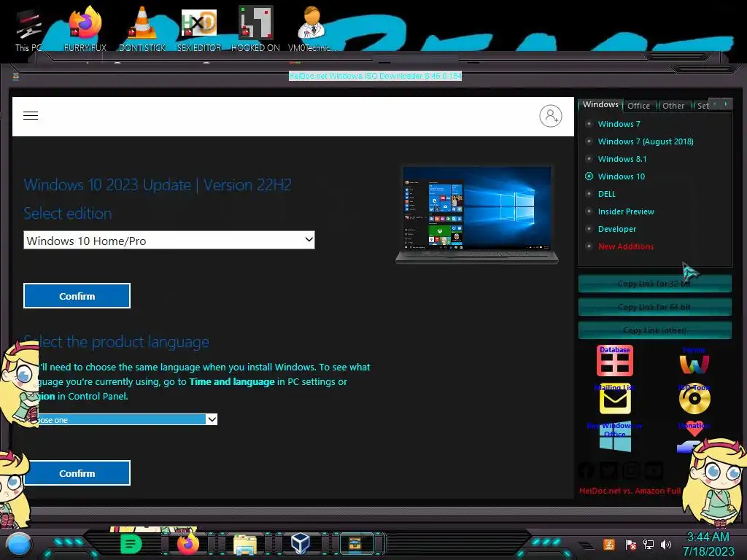
Task: Click Copy Link (other) button
Action: tap(654, 330)
